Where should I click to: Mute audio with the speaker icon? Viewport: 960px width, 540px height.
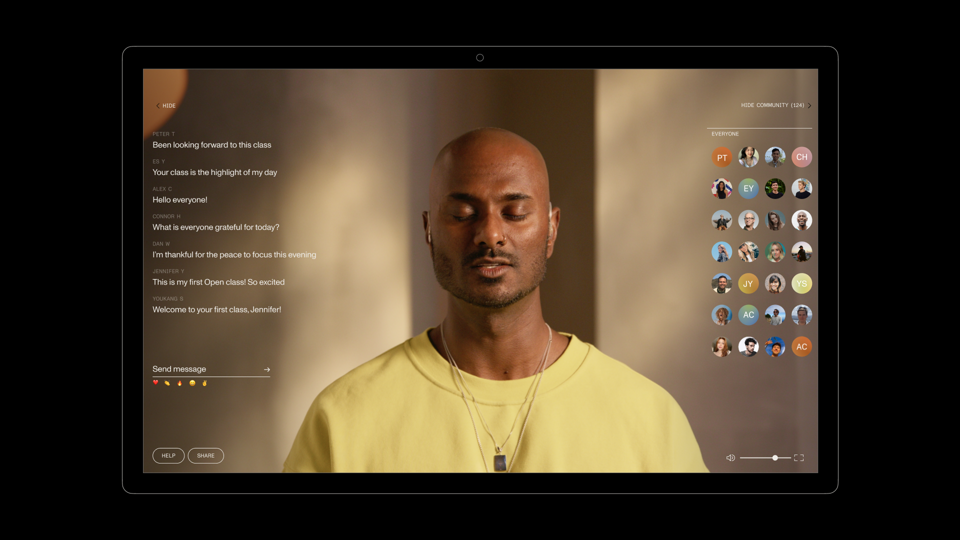(x=730, y=458)
